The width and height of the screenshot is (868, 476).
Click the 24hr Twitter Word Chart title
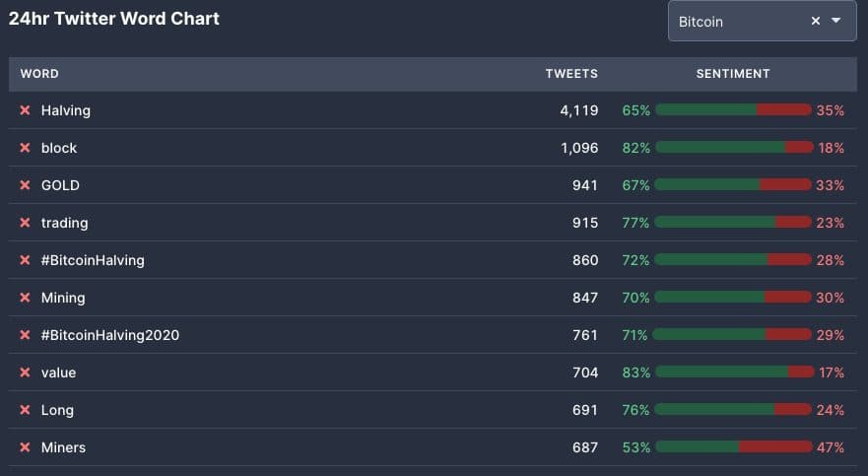click(114, 19)
